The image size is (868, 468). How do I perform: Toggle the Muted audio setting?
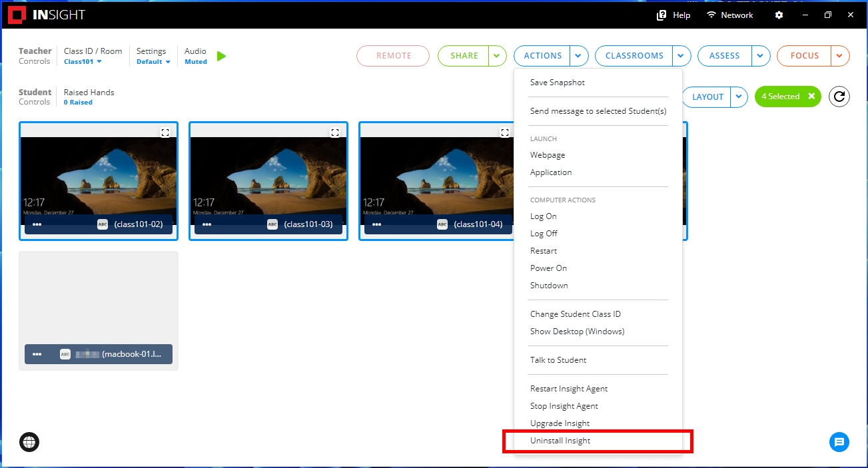[x=196, y=61]
